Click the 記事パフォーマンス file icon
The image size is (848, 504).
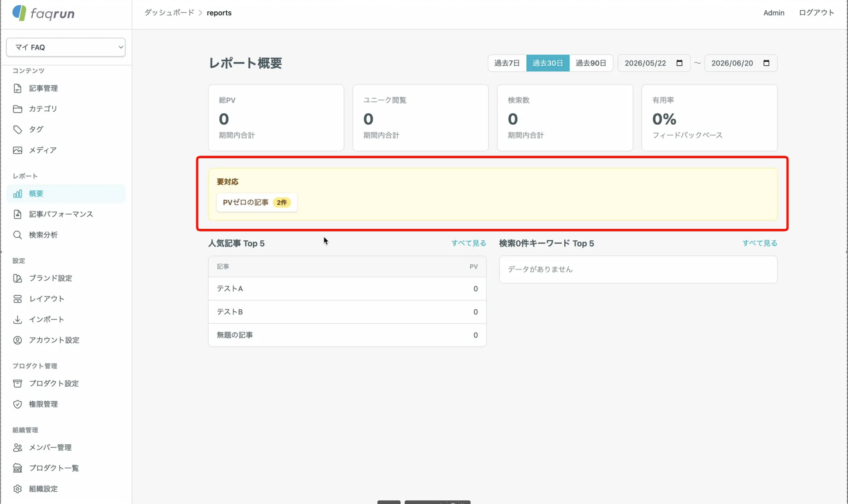[x=17, y=214]
